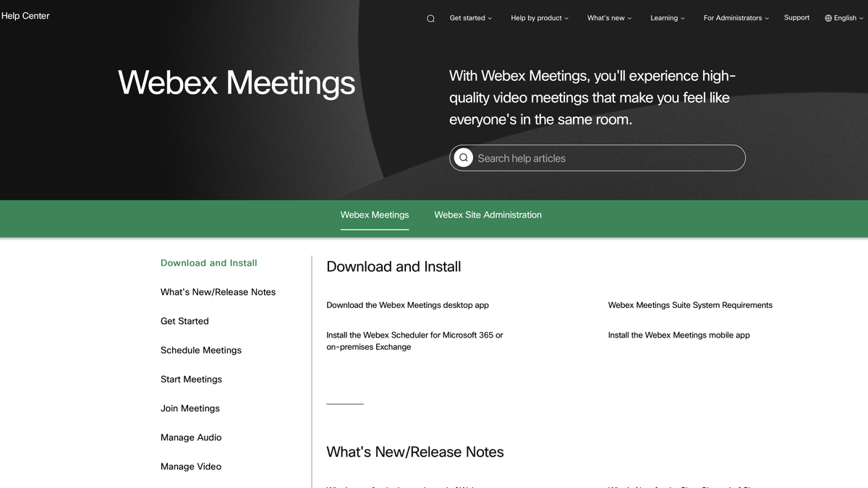Image resolution: width=868 pixels, height=488 pixels.
Task: Click the globe icon next to English
Action: point(827,17)
